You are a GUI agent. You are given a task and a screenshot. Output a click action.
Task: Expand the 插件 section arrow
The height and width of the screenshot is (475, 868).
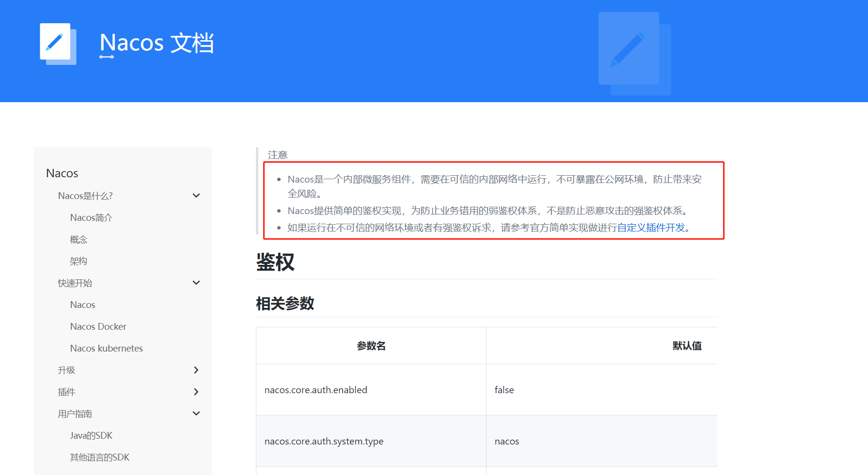pos(196,392)
